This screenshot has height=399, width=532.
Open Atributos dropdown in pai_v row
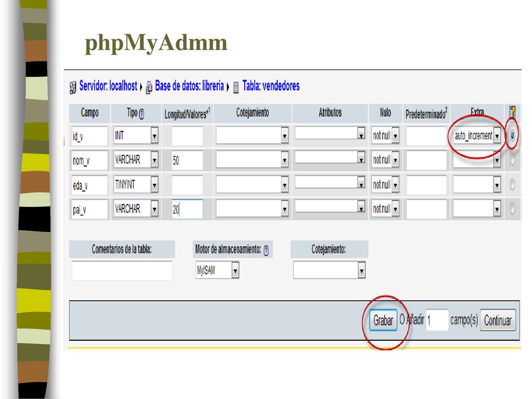click(330, 206)
